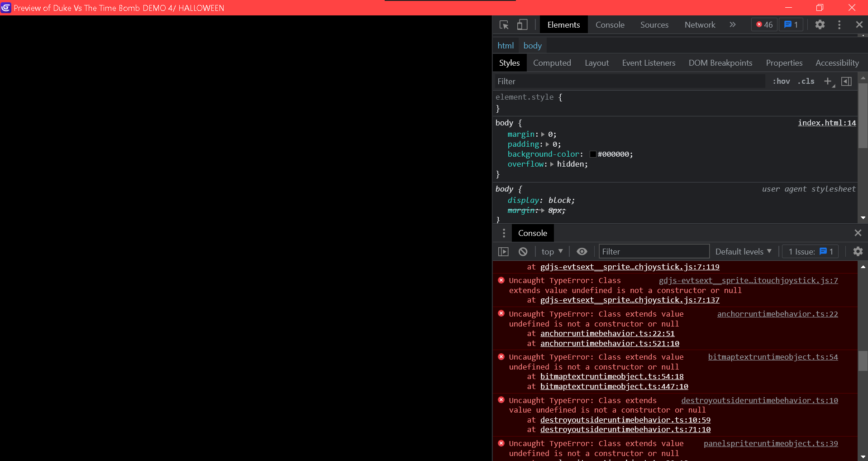Toggle :hov element state panel
The width and height of the screenshot is (868, 461).
tap(781, 82)
